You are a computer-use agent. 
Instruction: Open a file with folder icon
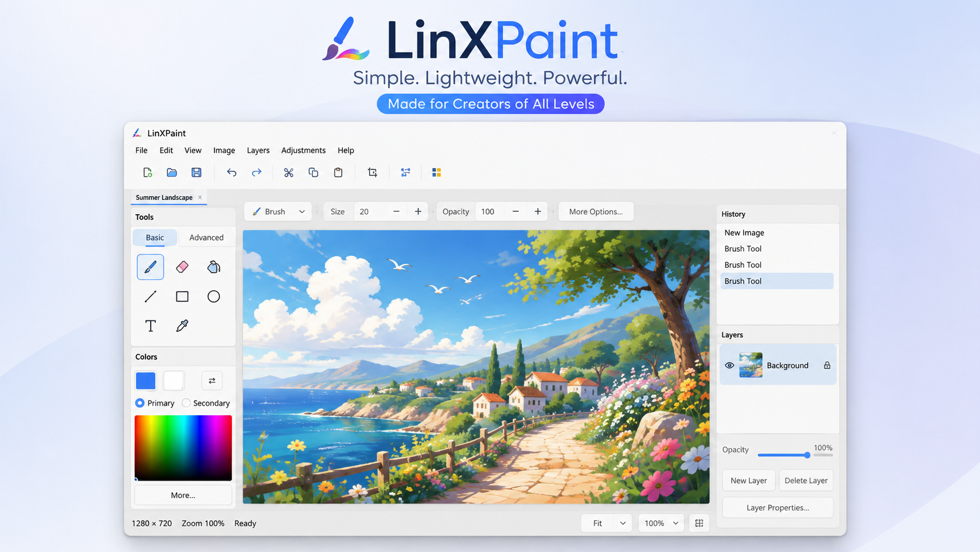(172, 172)
